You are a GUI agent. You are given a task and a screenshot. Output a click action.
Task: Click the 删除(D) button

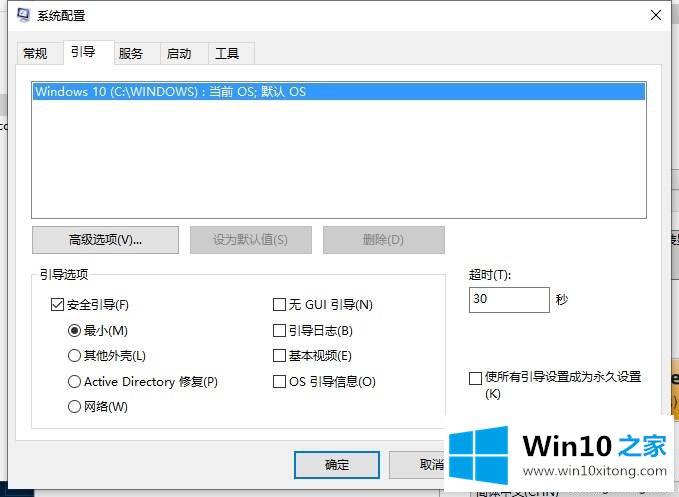(x=384, y=239)
